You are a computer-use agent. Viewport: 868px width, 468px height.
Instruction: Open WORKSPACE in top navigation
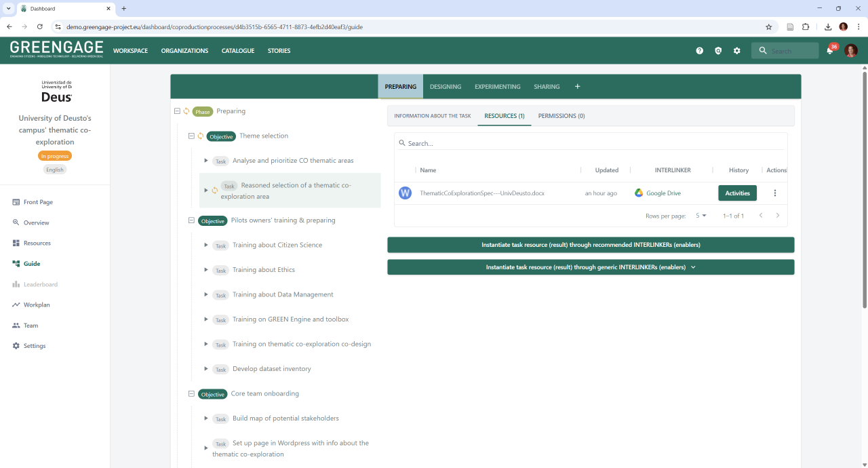130,51
